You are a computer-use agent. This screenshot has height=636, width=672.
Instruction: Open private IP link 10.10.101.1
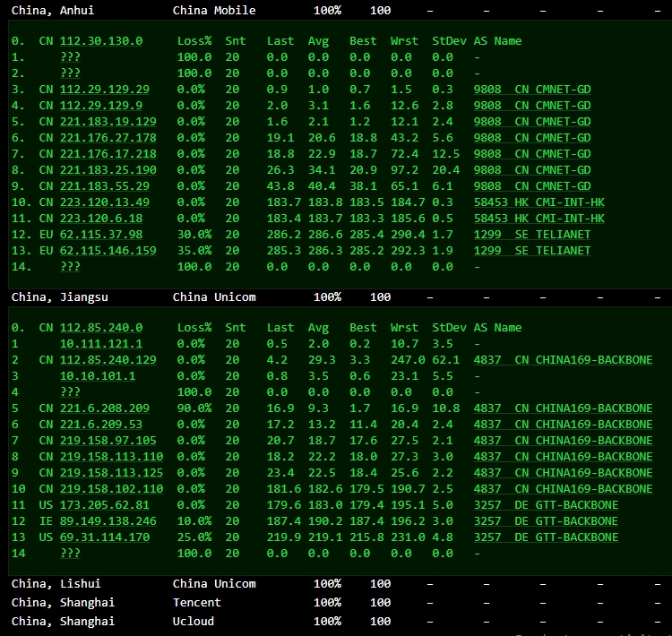point(98,376)
